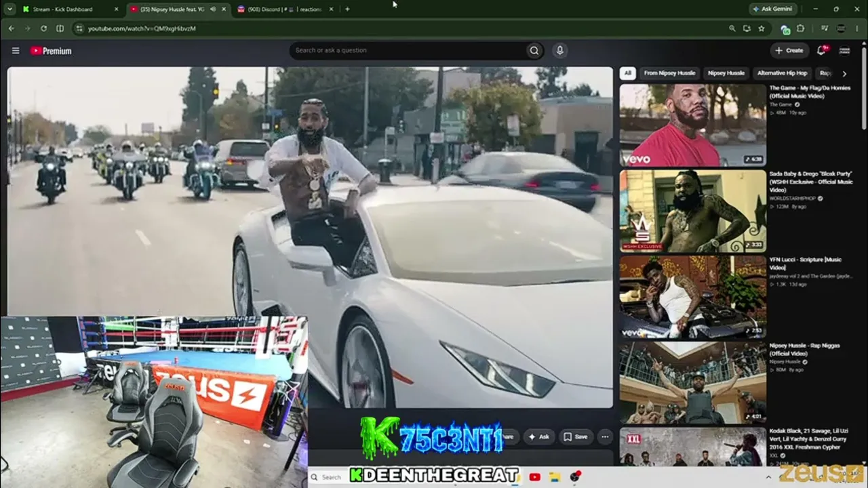This screenshot has width=868, height=488.
Task: Open 'YFN Lucci - Scripture' video title
Action: point(806,264)
